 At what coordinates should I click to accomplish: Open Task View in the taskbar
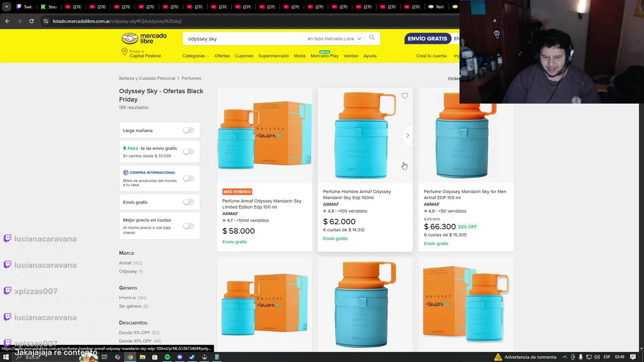105,357
